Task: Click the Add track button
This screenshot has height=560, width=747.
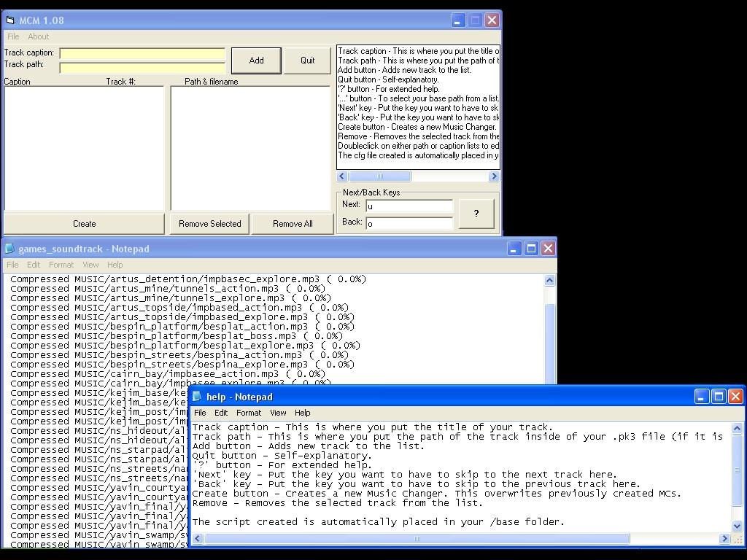Action: tap(256, 61)
